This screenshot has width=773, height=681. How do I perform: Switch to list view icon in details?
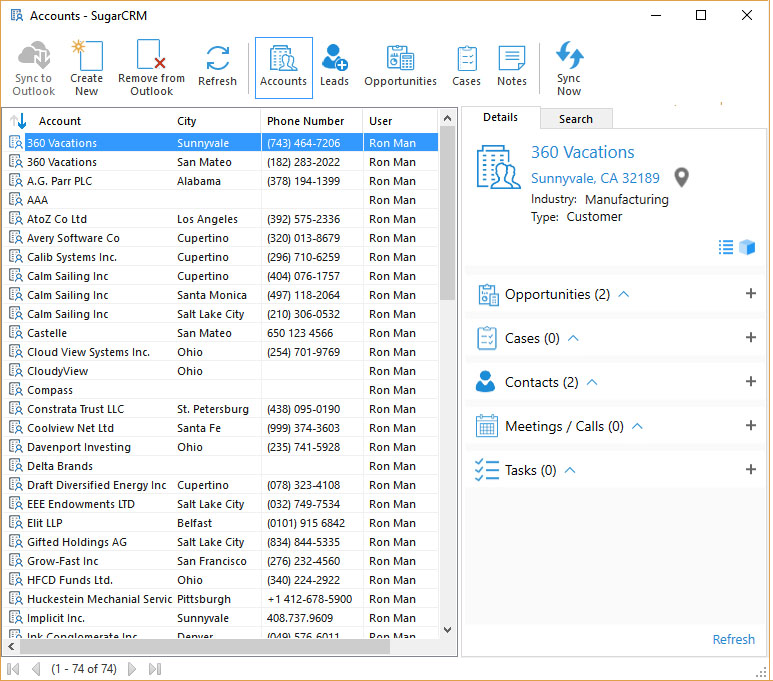pyautogui.click(x=726, y=247)
